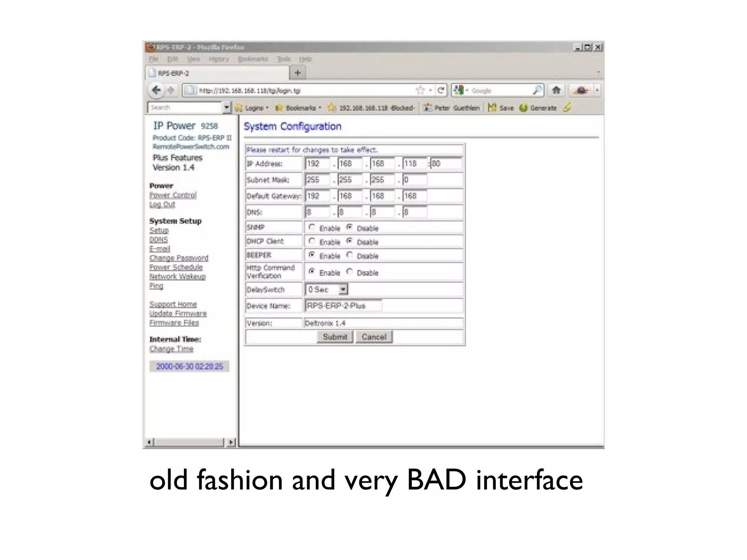747x560 pixels.
Task: Click the Bookmarks toolbar folder icon
Action: tap(279, 108)
